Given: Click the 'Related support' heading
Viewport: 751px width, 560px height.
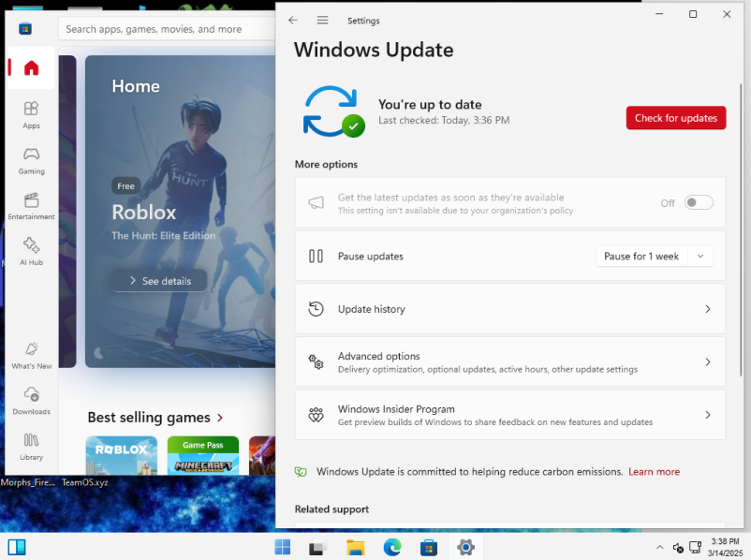Looking at the screenshot, I should (331, 509).
